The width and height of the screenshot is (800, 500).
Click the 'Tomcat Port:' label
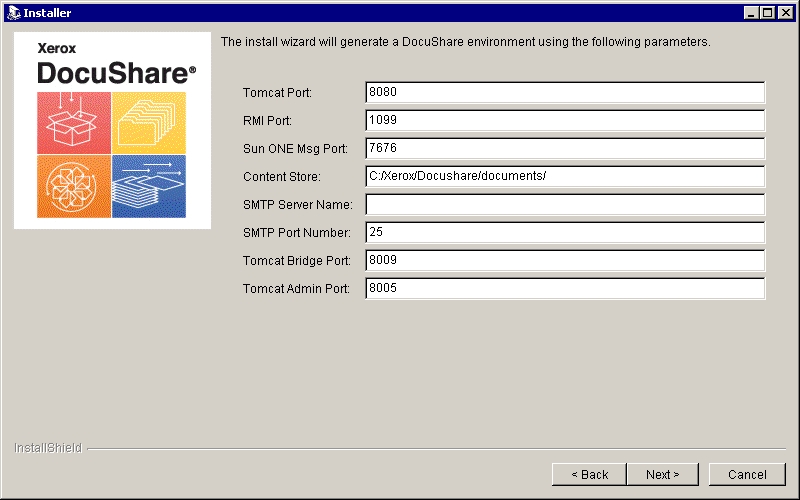point(277,93)
